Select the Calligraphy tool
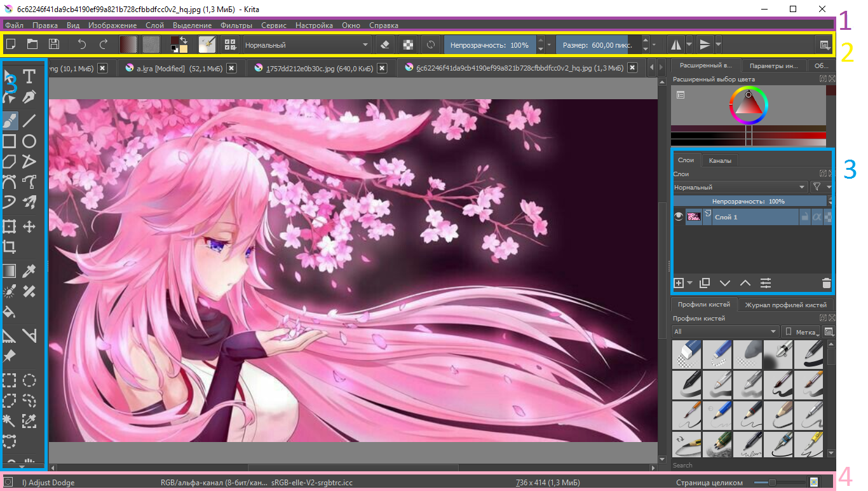 (x=29, y=97)
